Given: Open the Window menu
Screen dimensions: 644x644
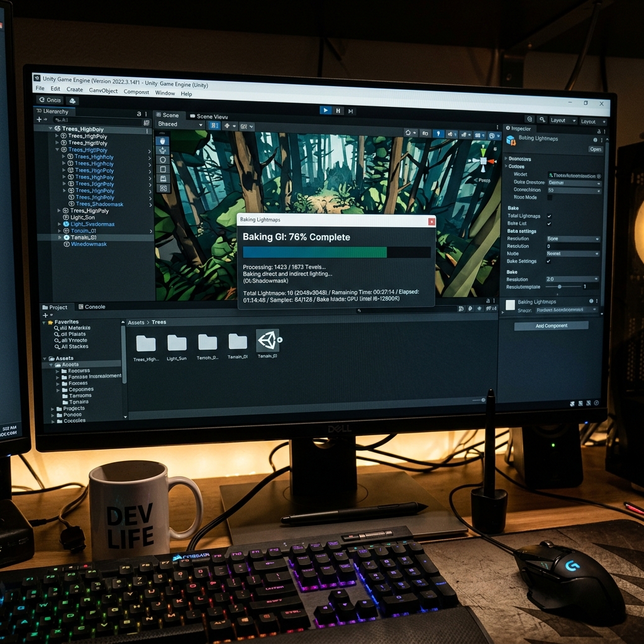Looking at the screenshot, I should (x=165, y=93).
